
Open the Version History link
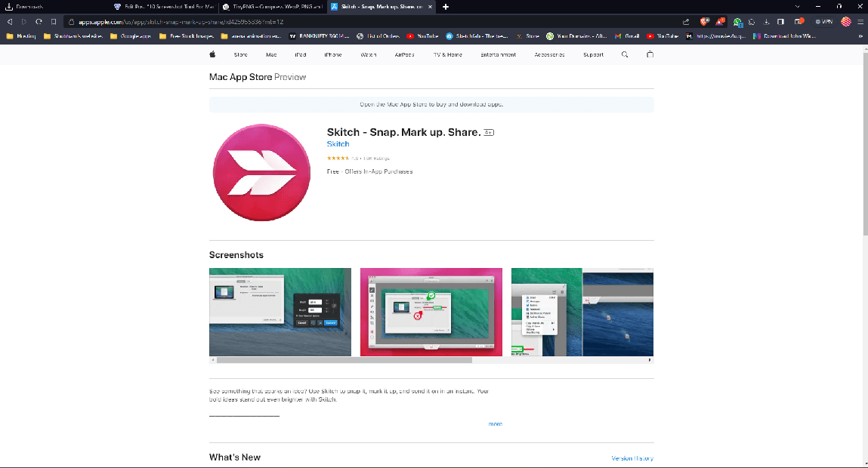(x=632, y=458)
